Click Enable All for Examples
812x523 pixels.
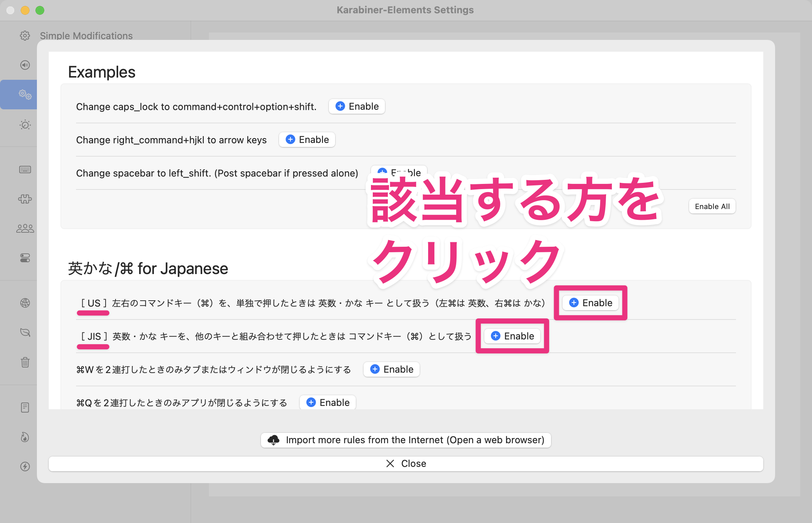(x=712, y=206)
